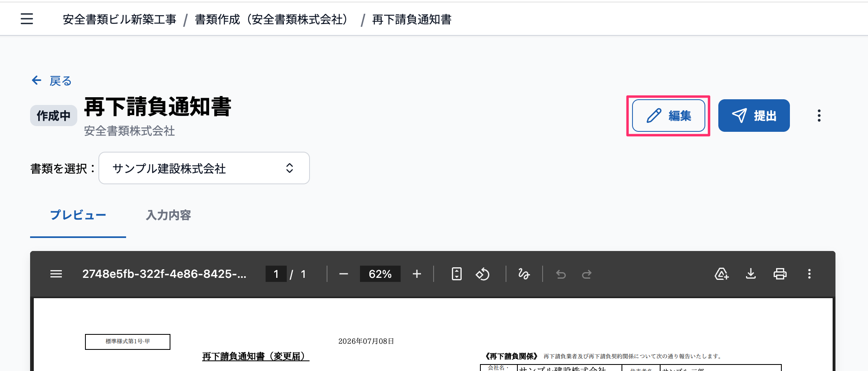
Task: Click the 標準様式第1号-甲 box in preview
Action: click(x=128, y=342)
